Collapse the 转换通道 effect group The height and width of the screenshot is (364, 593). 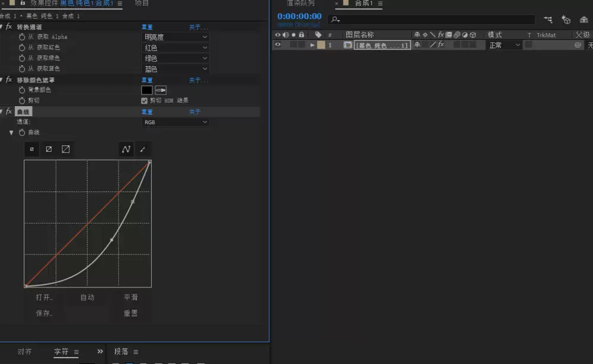tap(2, 27)
